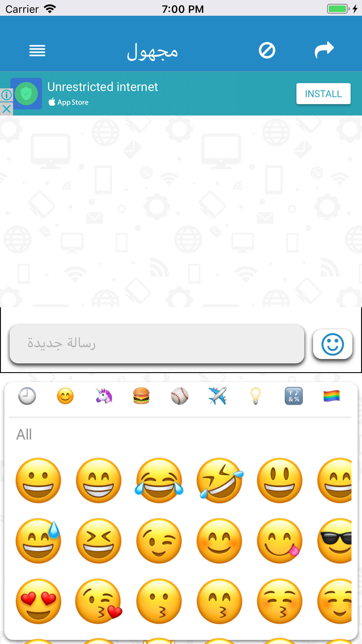Click the INSTALL ad button
The height and width of the screenshot is (644, 362).
pos(323,94)
